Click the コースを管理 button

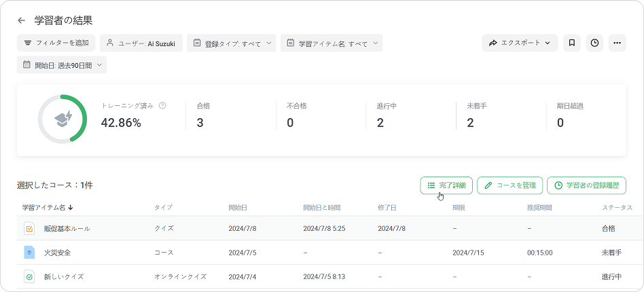[x=509, y=185]
